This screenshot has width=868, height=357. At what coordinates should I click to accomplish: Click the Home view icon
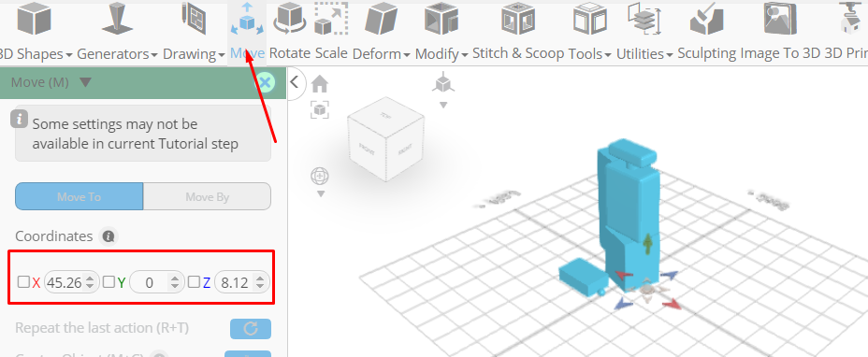(x=319, y=84)
